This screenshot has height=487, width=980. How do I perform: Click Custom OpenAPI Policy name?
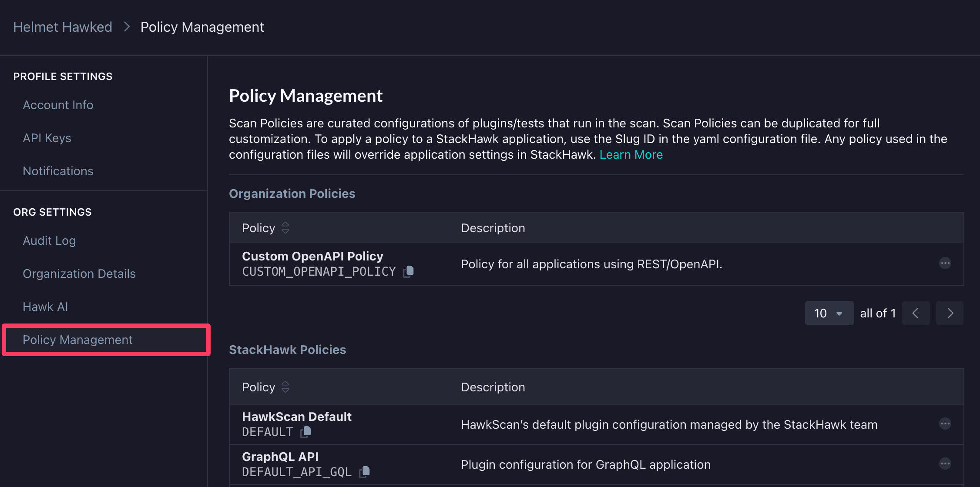coord(312,256)
